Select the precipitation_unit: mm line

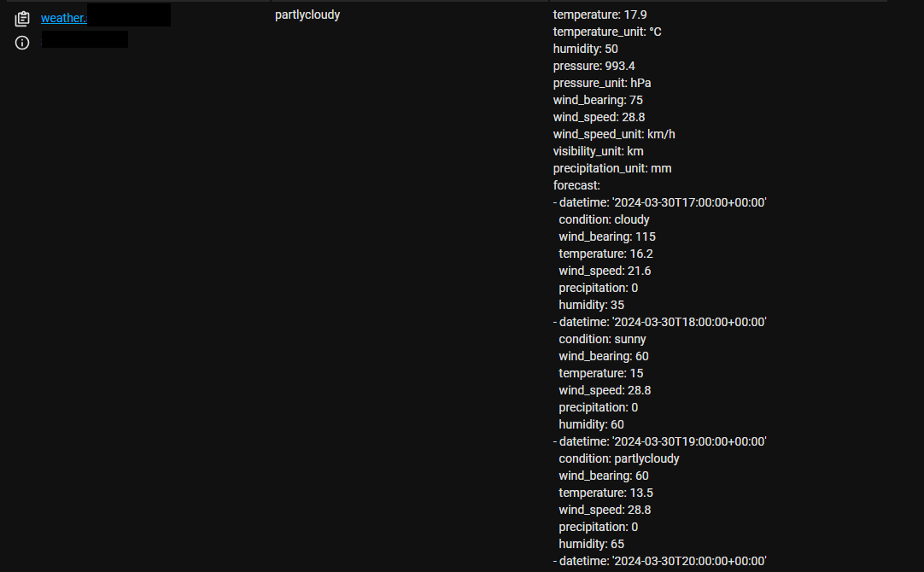point(612,168)
